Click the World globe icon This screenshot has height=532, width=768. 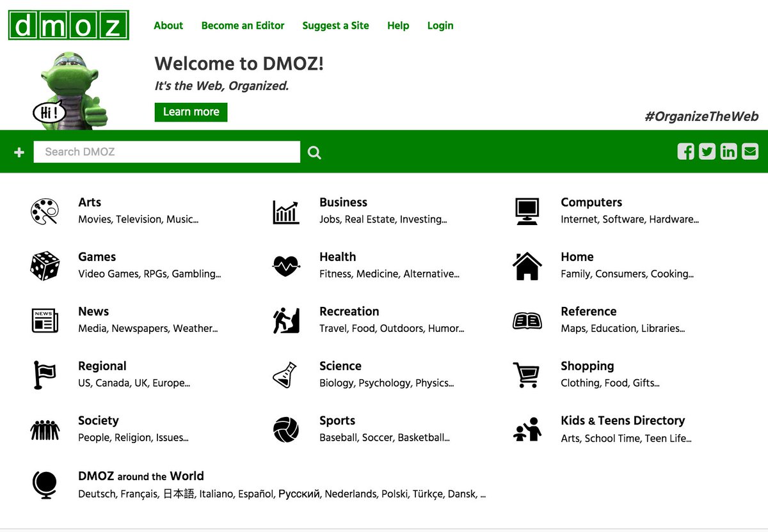(x=45, y=485)
